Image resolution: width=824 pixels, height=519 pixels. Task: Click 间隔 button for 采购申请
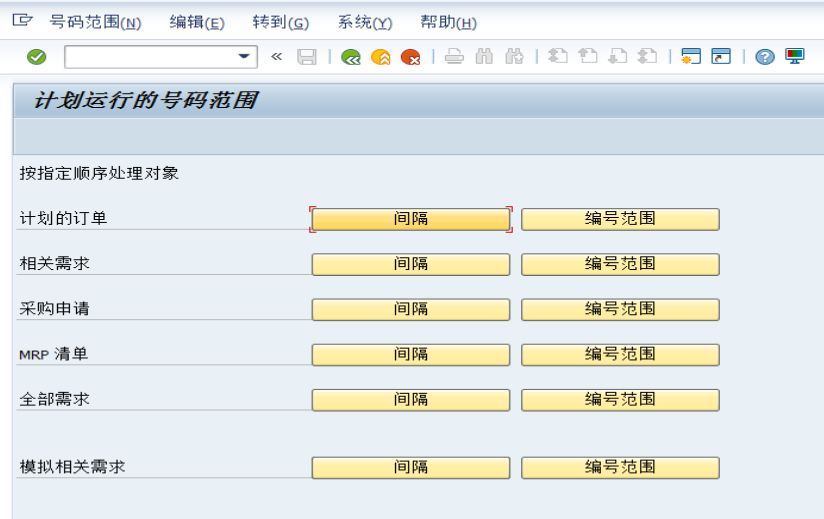[x=411, y=309]
